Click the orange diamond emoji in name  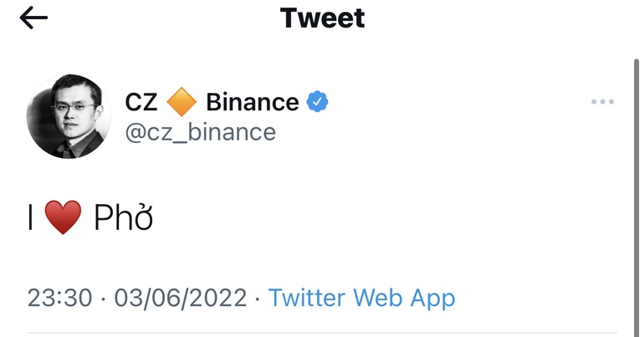pos(181,102)
